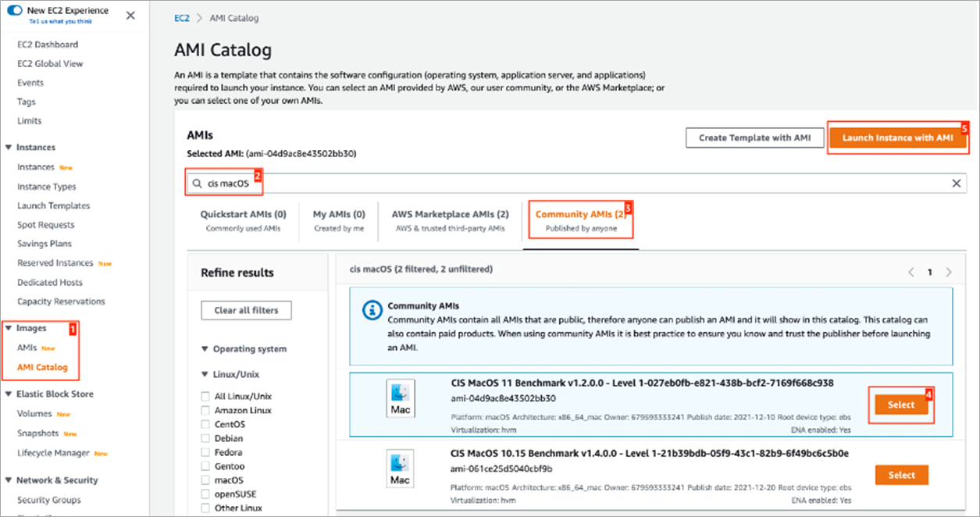The image size is (980, 517).
Task: Open AMIs under Images
Action: (x=27, y=348)
